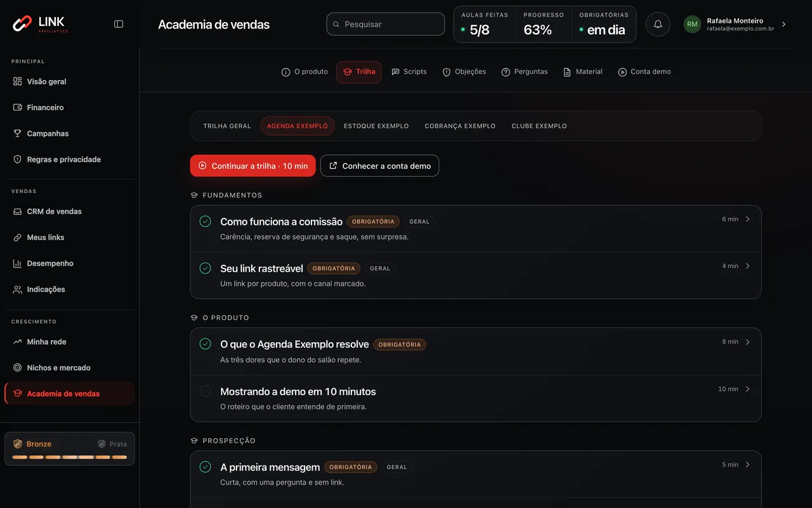Open Campanhas section

click(70, 133)
